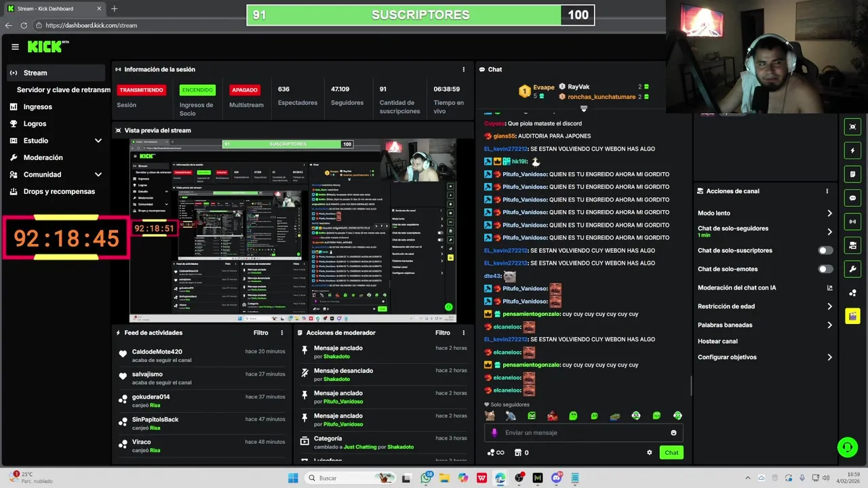868x488 pixels.
Task: Click the Buscar taskbar search box
Action: pyautogui.click(x=349, y=478)
